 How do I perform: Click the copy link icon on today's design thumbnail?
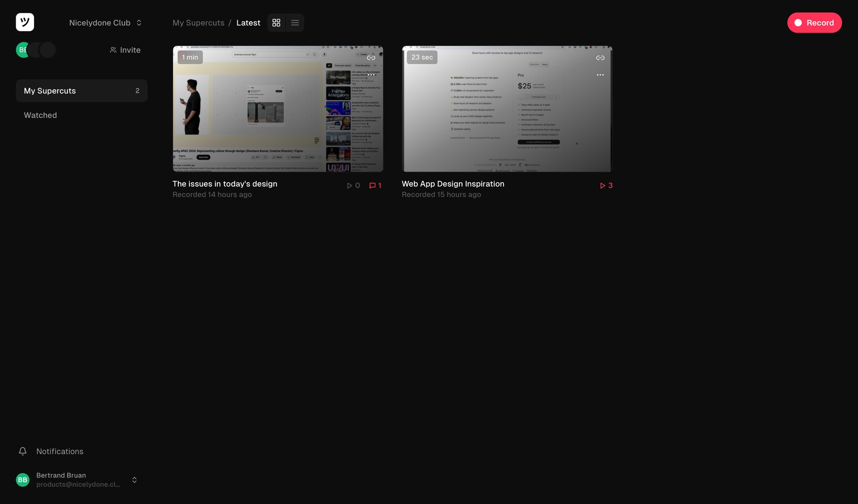[x=371, y=57]
